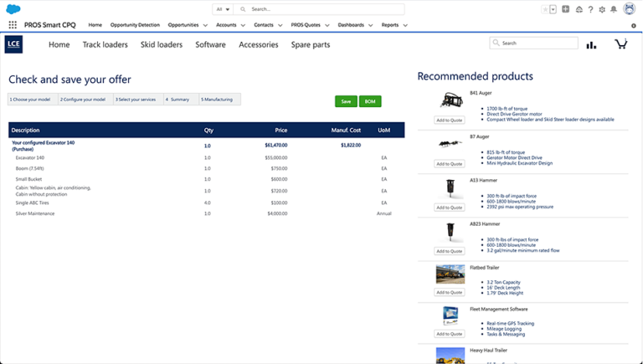
Task: Open the Accessories menu
Action: tap(259, 44)
